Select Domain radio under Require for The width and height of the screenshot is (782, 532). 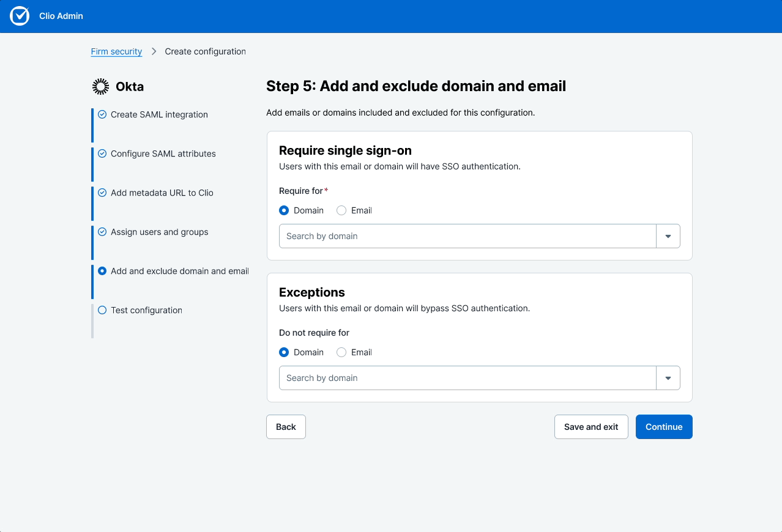click(284, 210)
